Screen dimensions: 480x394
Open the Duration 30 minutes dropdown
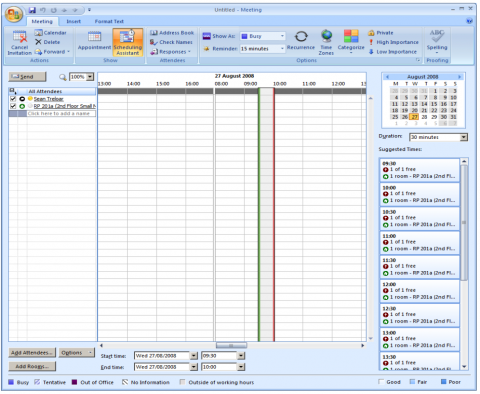(x=463, y=137)
